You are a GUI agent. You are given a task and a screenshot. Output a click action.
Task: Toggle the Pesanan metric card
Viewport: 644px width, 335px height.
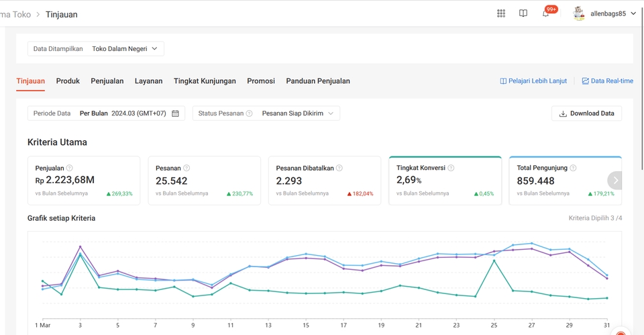click(204, 181)
